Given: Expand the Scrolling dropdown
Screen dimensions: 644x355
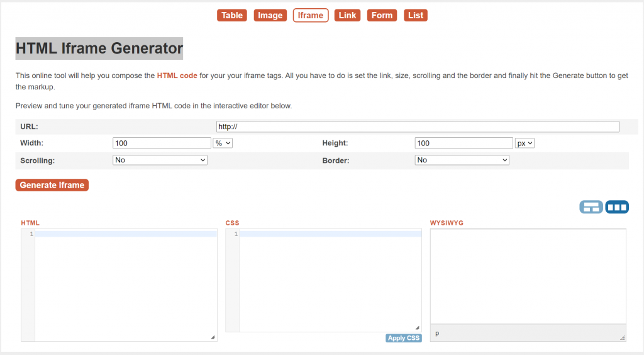Looking at the screenshot, I should [160, 160].
